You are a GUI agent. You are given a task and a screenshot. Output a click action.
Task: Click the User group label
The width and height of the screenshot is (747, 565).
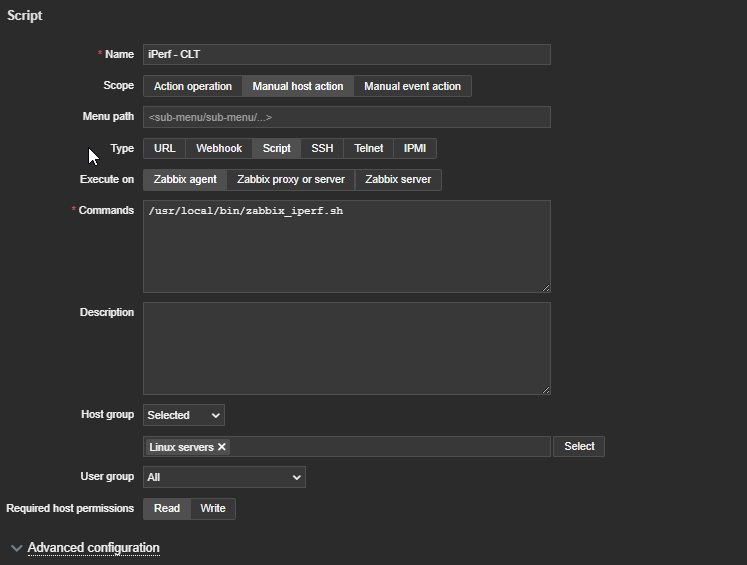(x=107, y=476)
